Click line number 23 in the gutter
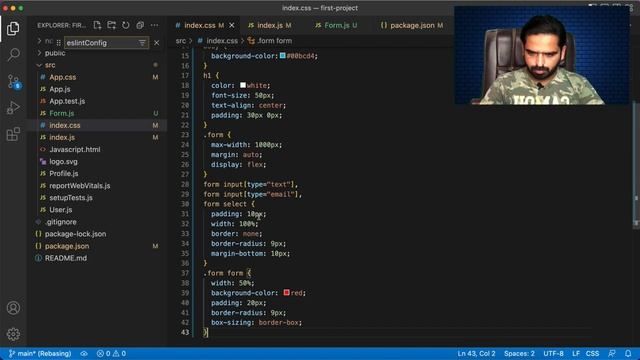 pyautogui.click(x=185, y=135)
